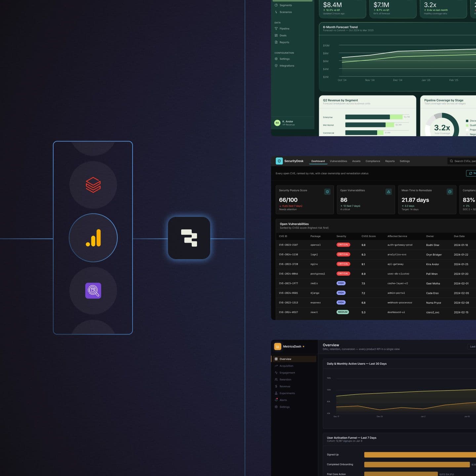This screenshot has width=476, height=476.
Task: Click the CRITICAL badge on the openssl row
Action: click(343, 245)
